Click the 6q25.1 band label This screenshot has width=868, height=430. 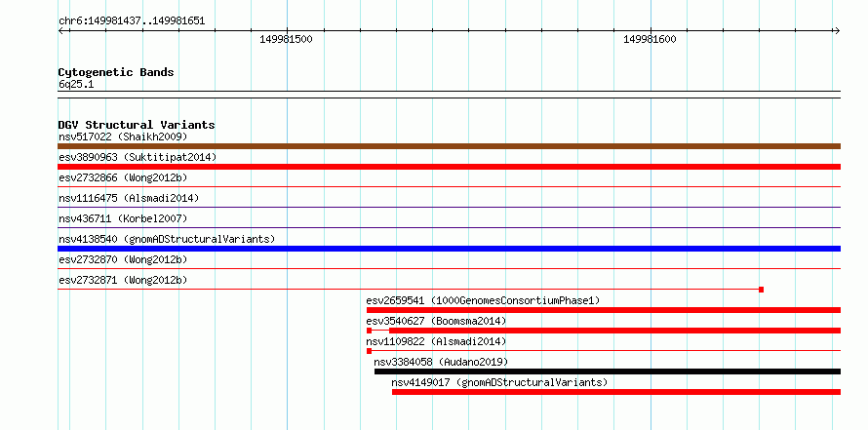click(x=76, y=84)
